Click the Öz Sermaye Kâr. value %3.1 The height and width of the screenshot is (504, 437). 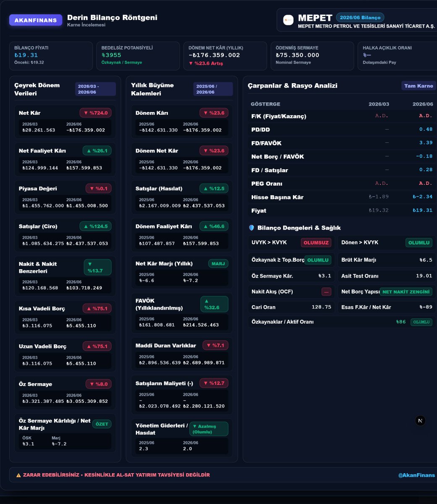click(325, 276)
